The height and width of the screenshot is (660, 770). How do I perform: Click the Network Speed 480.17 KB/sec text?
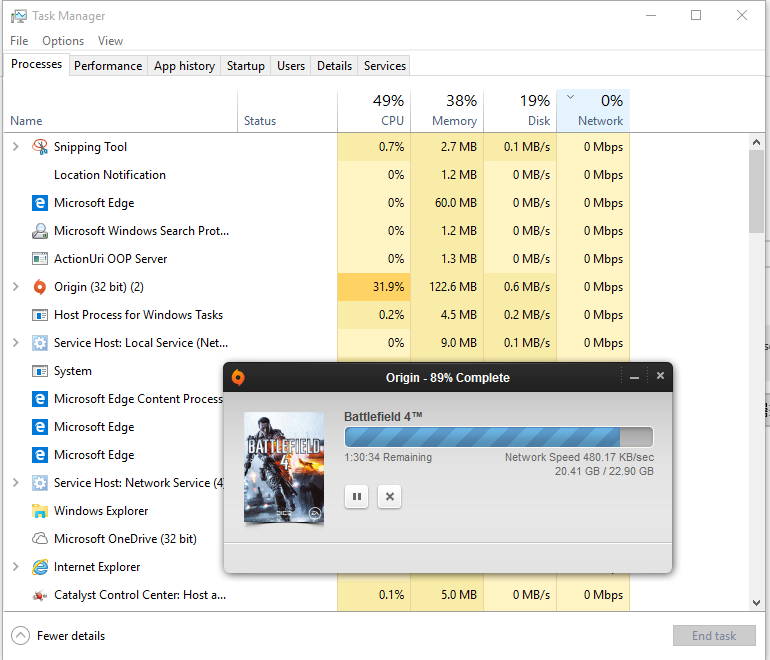tap(579, 457)
